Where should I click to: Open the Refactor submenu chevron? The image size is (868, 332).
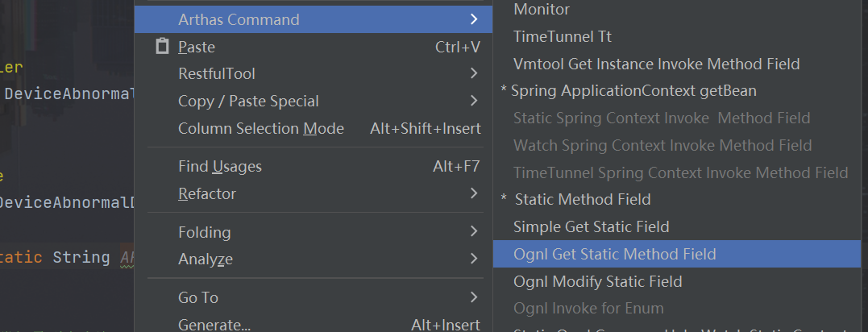(x=473, y=193)
